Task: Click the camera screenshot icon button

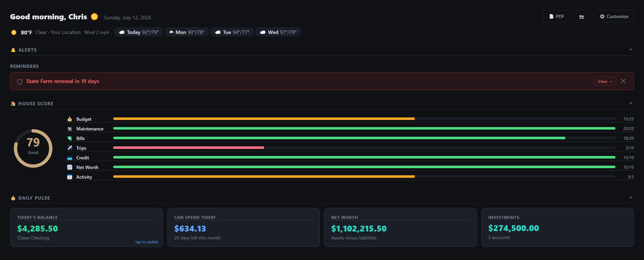Action: click(x=582, y=17)
